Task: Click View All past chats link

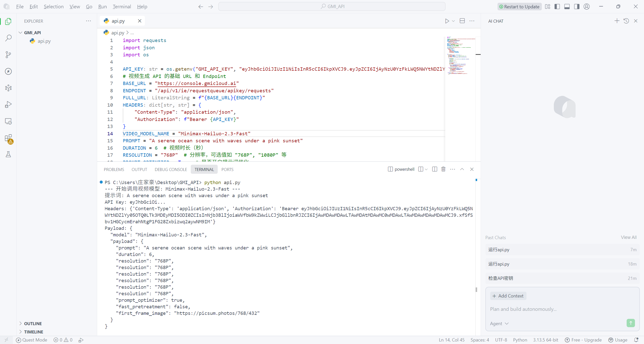Action: 628,237
